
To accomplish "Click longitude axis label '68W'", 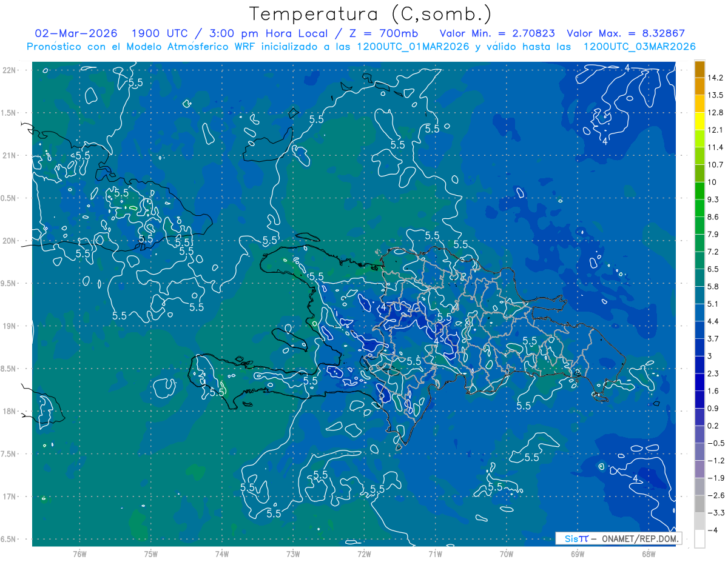I will 649,553.
